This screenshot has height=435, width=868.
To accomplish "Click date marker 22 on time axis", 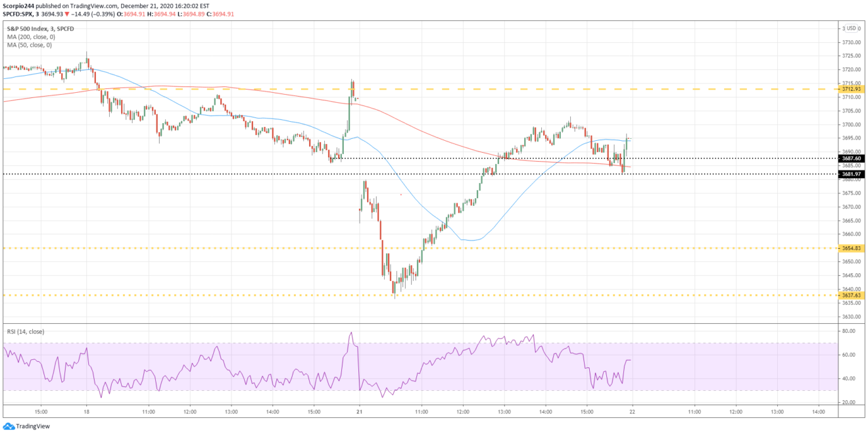I will 632,411.
